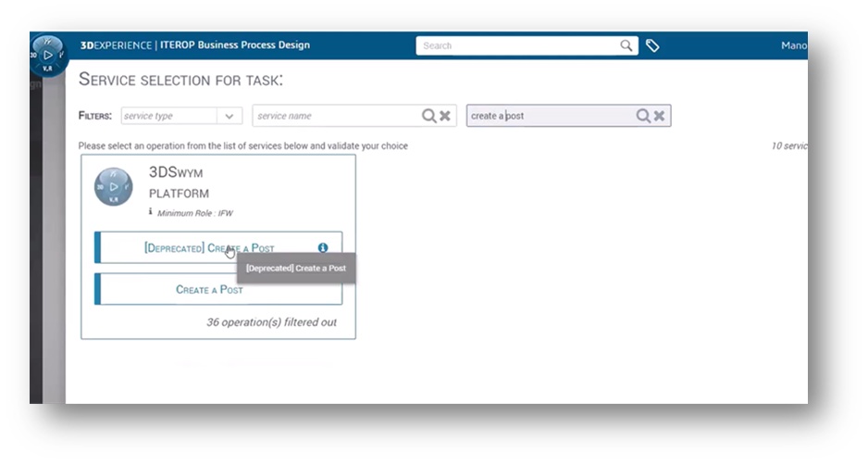Click the 3DSwym platform compass logo
This screenshot has width=868, height=465.
(x=113, y=187)
